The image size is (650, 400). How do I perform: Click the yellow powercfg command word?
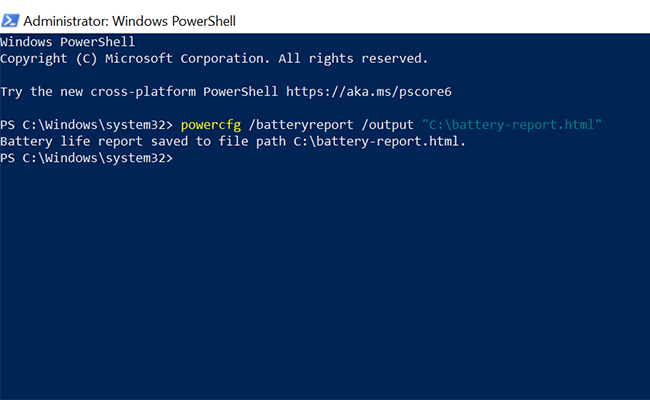click(211, 125)
